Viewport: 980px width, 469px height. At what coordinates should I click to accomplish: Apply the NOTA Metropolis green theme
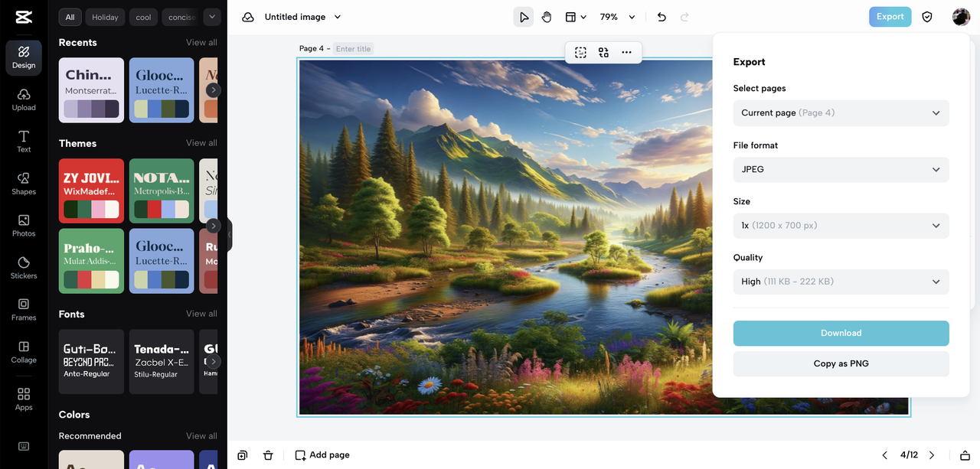[x=162, y=191]
